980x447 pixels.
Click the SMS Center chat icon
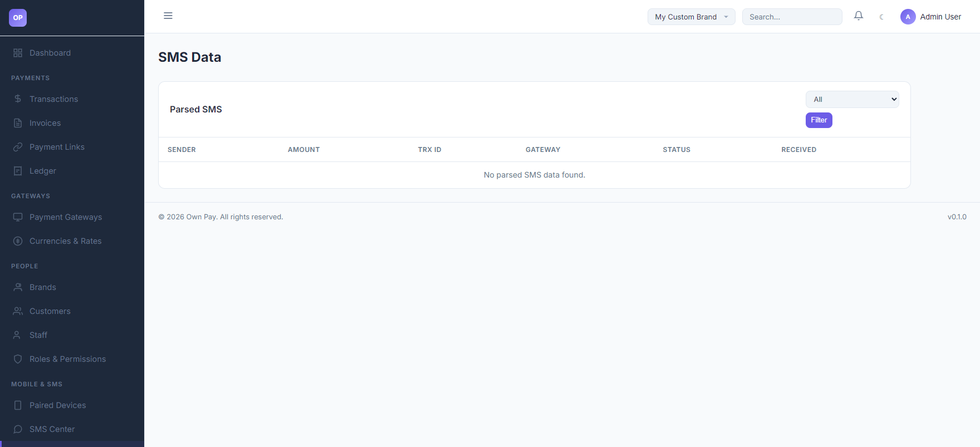coord(18,429)
